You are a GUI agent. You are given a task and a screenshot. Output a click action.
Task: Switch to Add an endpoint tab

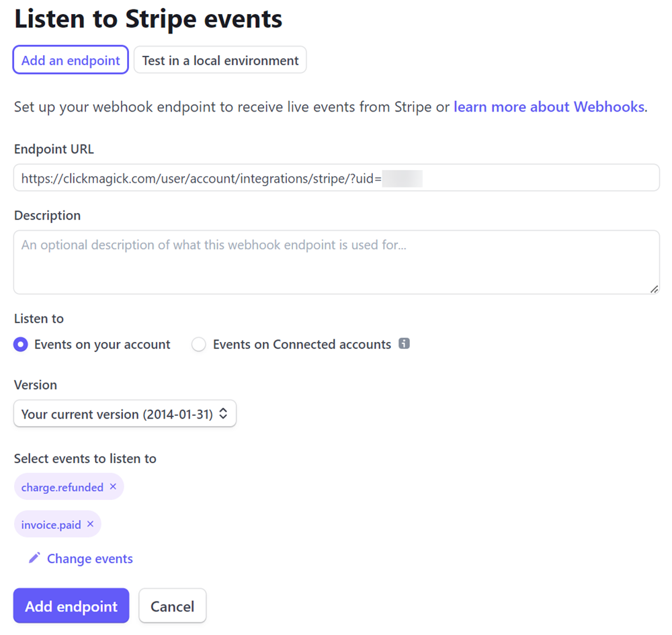71,60
